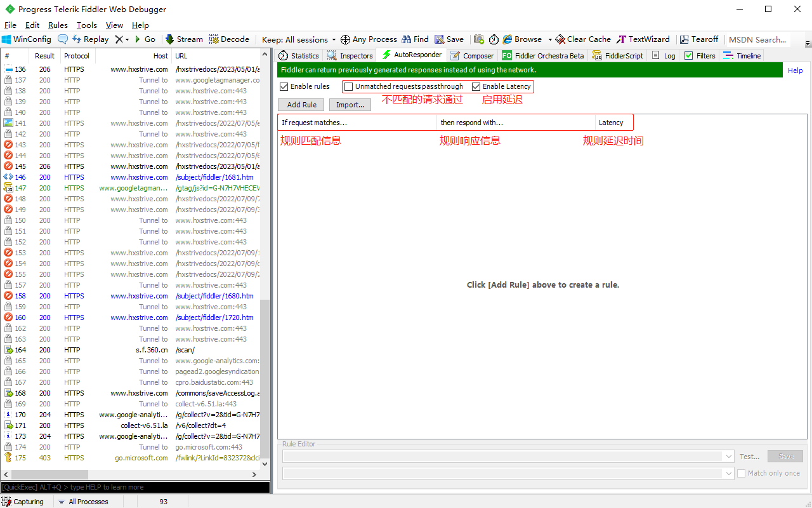Image resolution: width=812 pixels, height=508 pixels.
Task: Click the Save toolbar button
Action: (x=449, y=39)
